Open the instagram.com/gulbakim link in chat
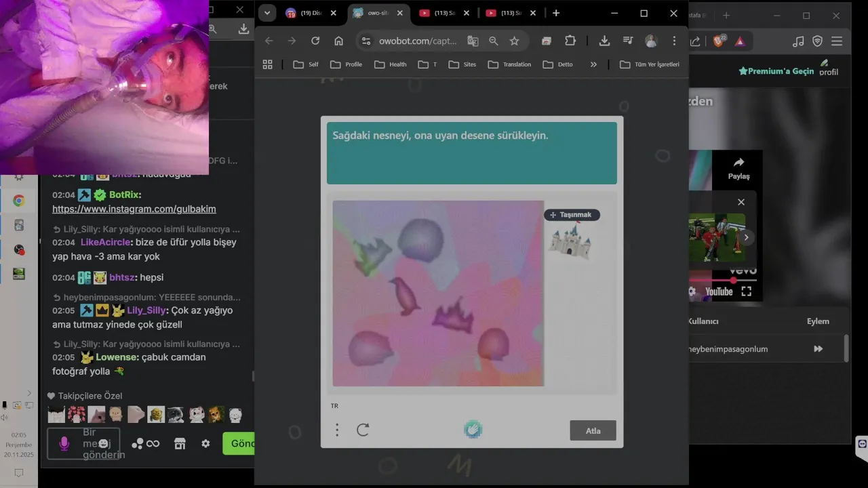The width and height of the screenshot is (868, 488). click(x=134, y=209)
